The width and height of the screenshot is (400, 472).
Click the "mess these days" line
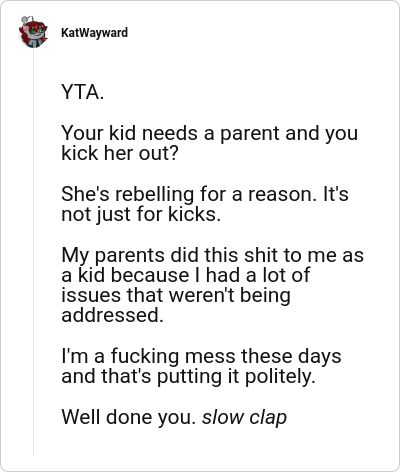pyautogui.click(x=201, y=356)
